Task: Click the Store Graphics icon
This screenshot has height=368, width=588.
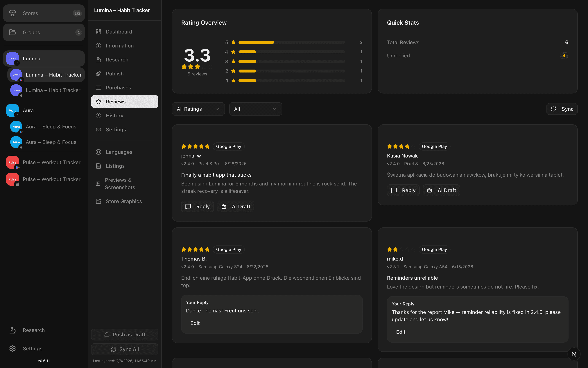Action: tap(98, 201)
